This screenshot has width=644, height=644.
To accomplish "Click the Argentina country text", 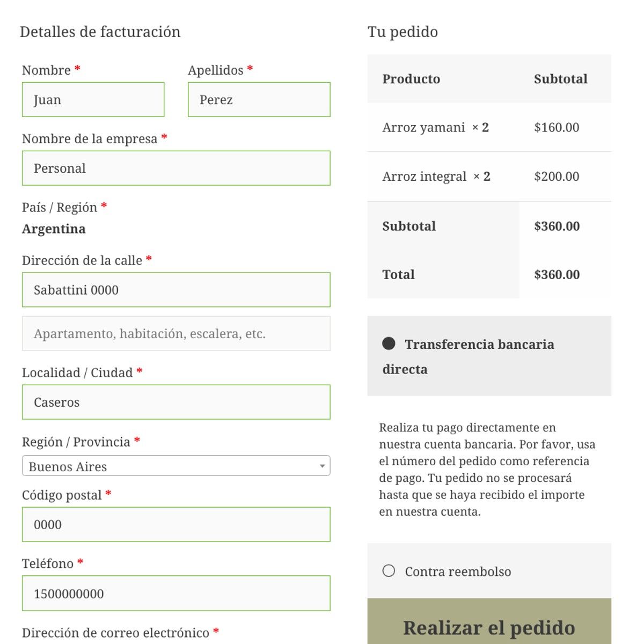I will [54, 229].
